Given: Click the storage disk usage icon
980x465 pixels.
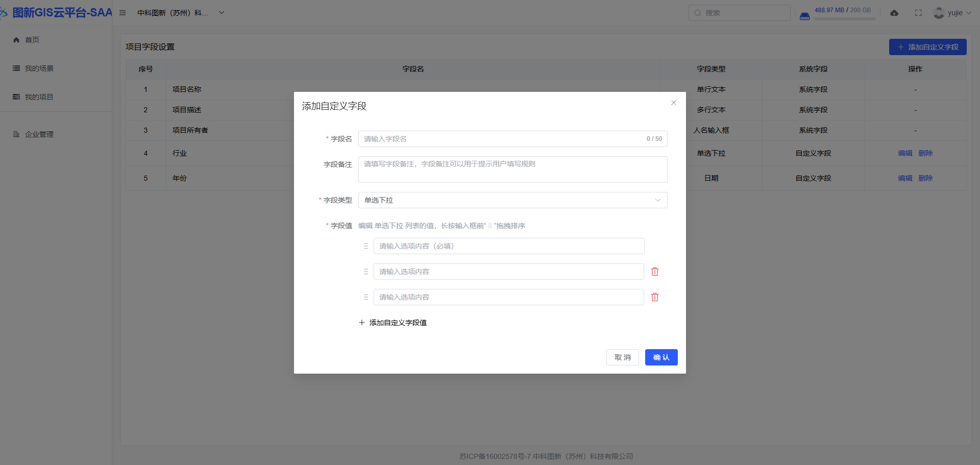Looking at the screenshot, I should pos(804,16).
